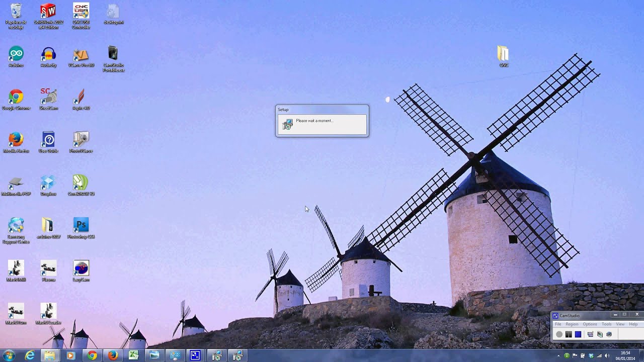Image resolution: width=644 pixels, height=362 pixels.
Task: Select the arduino-0017 folder on the desktop
Action: tap(48, 228)
